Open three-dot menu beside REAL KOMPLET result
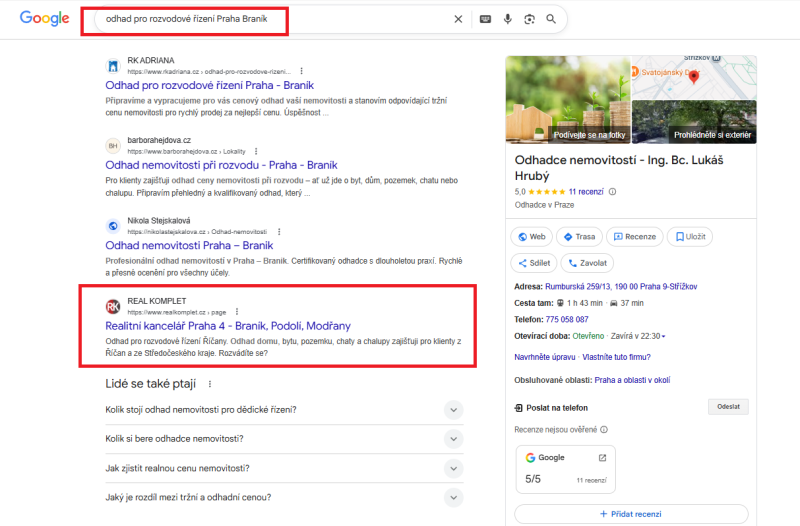The image size is (800, 526). tap(237, 312)
